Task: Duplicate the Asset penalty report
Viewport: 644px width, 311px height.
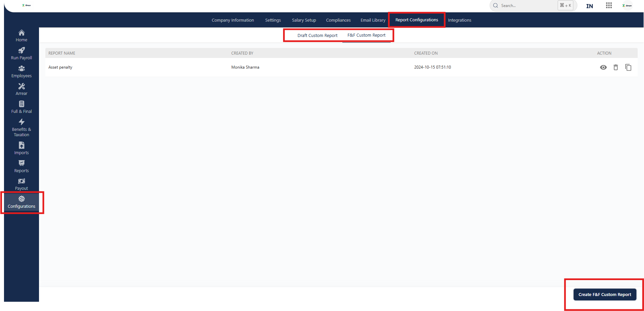Action: pos(628,67)
